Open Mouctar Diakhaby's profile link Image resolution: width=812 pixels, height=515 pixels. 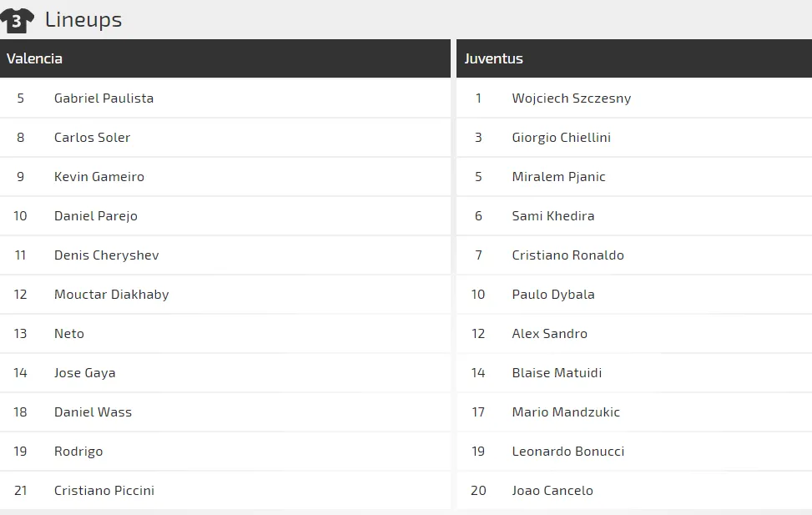110,294
